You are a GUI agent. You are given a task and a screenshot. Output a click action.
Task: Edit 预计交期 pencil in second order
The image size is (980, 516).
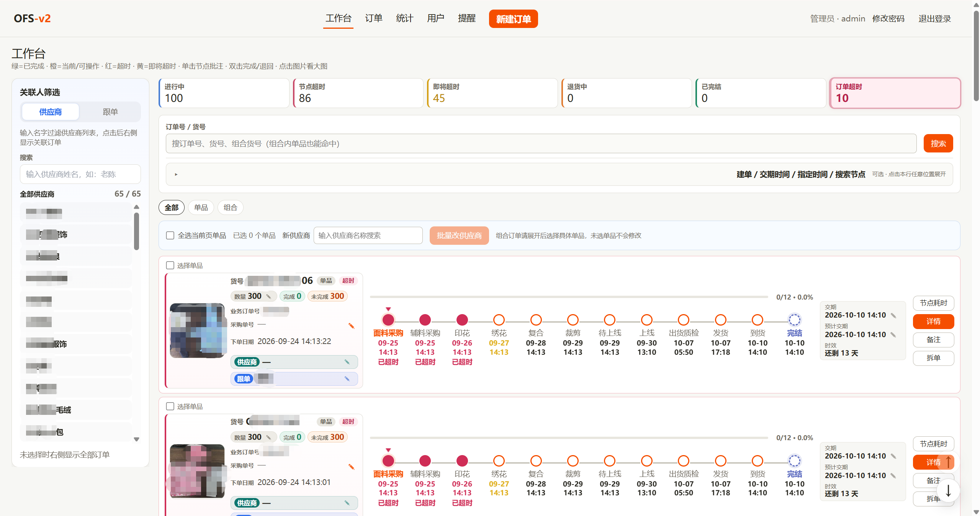893,476
